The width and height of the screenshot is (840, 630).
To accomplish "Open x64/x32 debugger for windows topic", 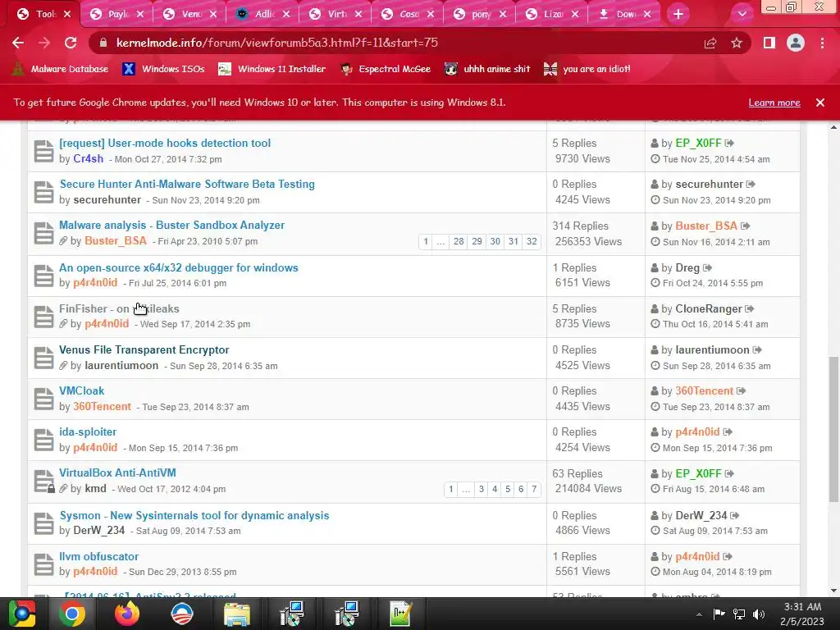I will tap(178, 267).
